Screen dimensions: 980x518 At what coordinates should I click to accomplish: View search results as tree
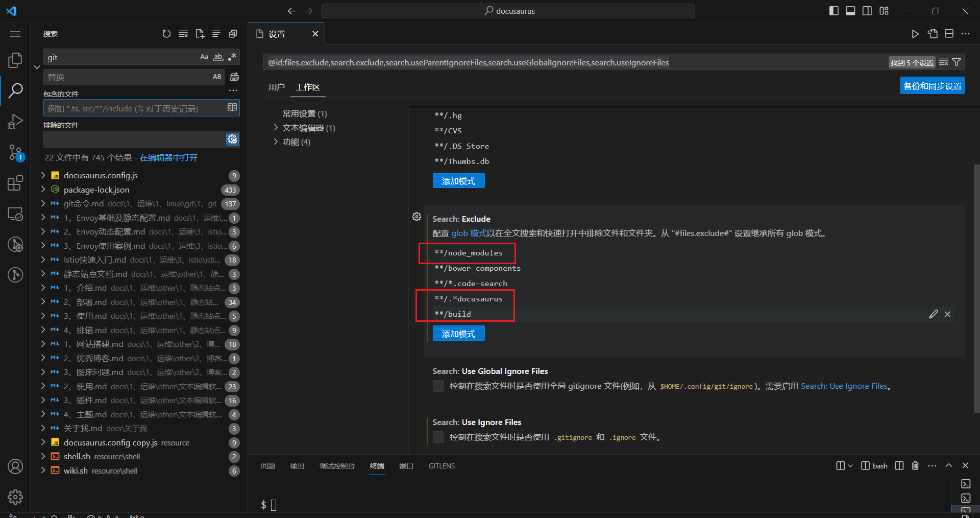pos(216,34)
